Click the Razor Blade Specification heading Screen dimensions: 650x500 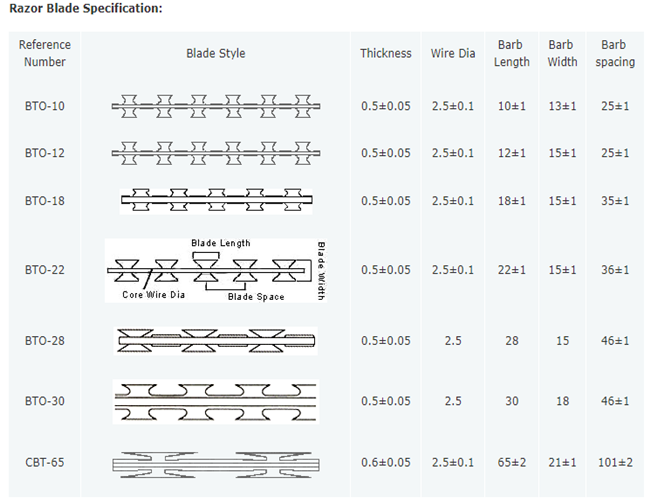(x=83, y=8)
